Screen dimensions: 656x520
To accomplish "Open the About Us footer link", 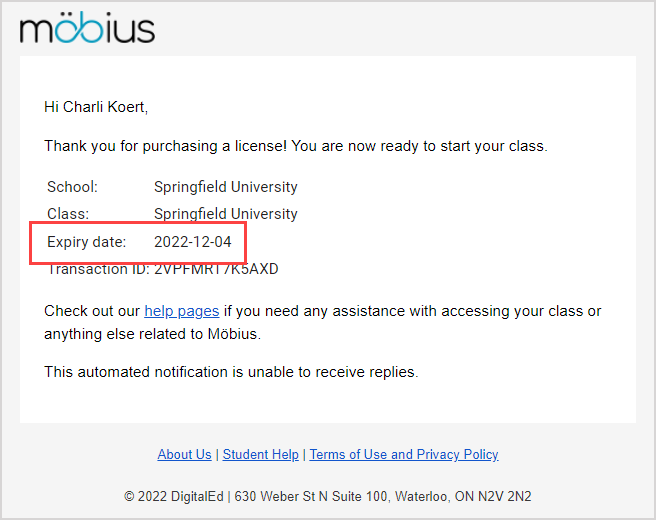I will [x=184, y=454].
